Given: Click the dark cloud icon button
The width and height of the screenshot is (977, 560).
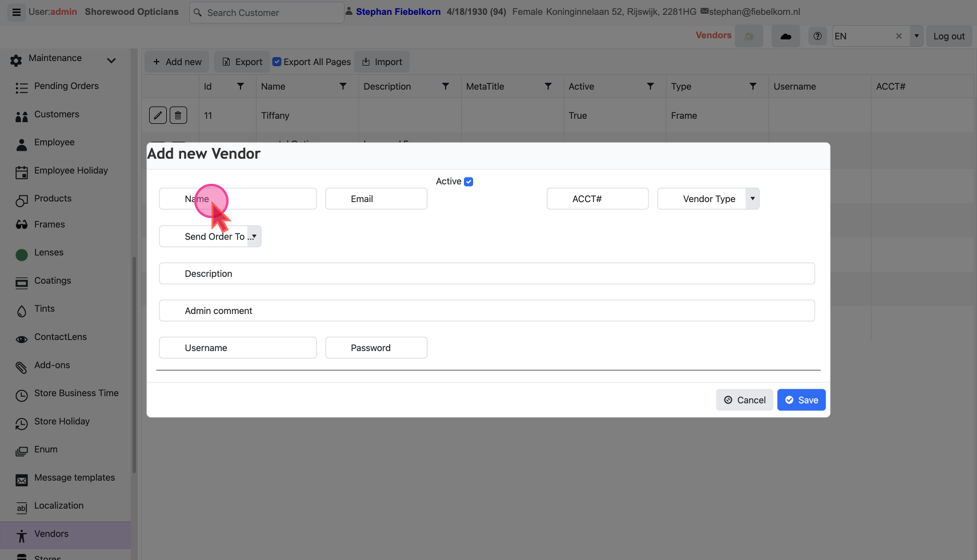Looking at the screenshot, I should [x=786, y=36].
